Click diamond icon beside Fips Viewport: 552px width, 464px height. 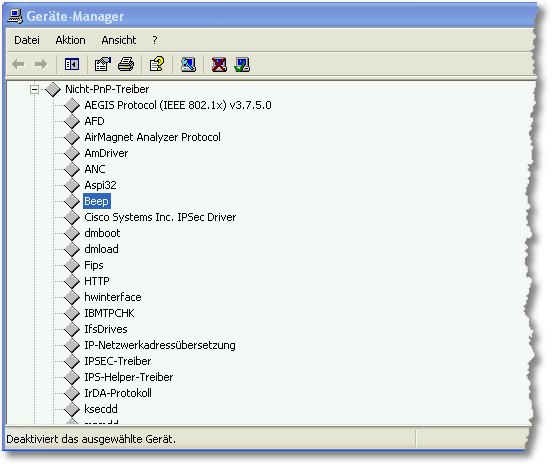click(x=72, y=265)
